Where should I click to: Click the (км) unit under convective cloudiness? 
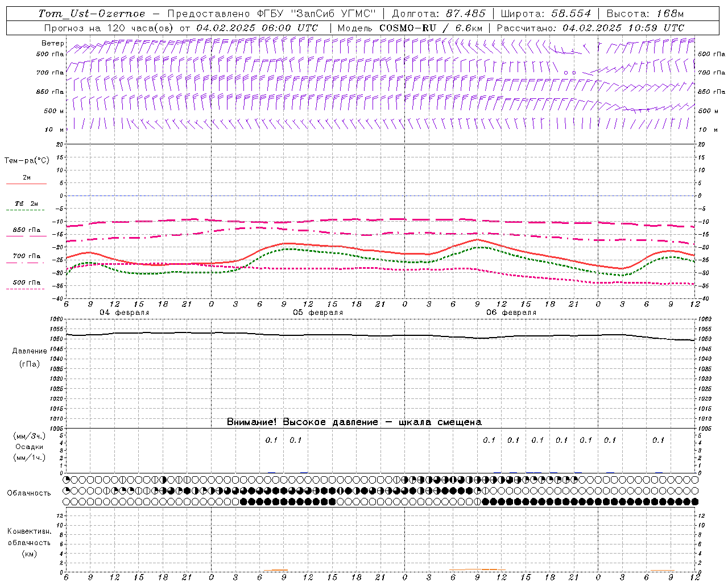[29, 554]
